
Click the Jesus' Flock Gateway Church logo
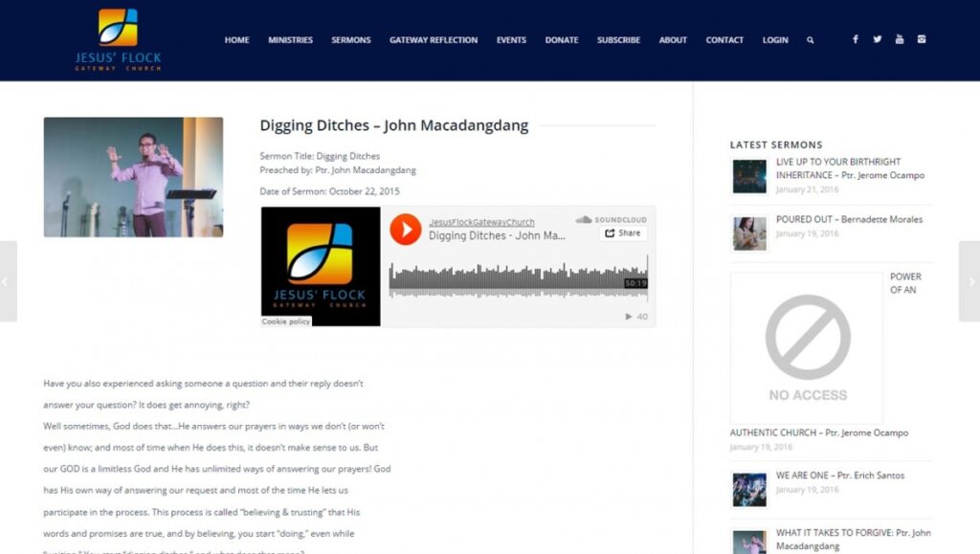point(118,40)
